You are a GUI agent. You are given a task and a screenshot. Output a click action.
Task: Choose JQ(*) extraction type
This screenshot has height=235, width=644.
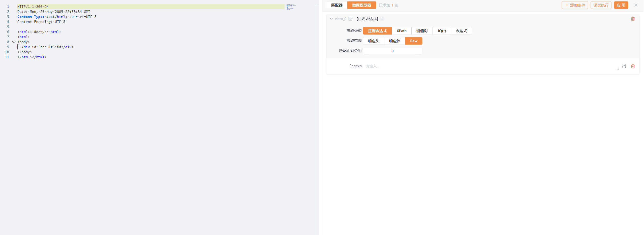pos(441,31)
